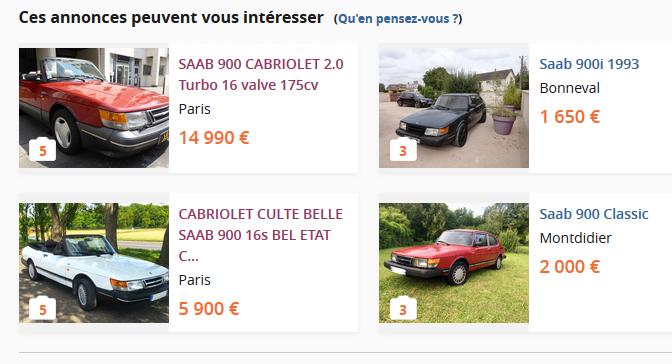Open the red Saab 900 cabriolet thumbnail
This screenshot has height=364, width=672.
click(x=94, y=108)
